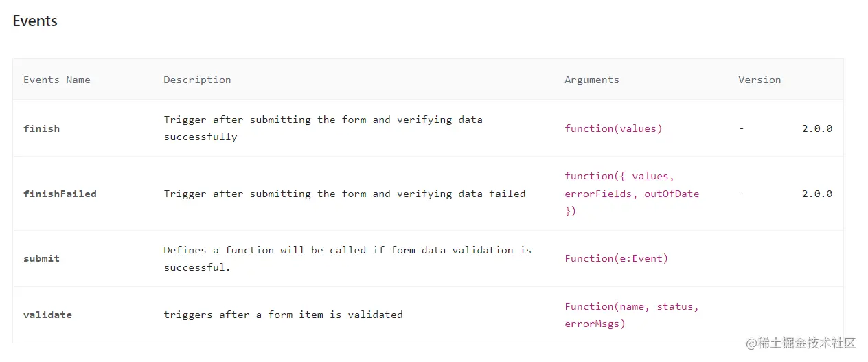The width and height of the screenshot is (868, 362).
Task: Select the submit event name
Action: pyautogui.click(x=41, y=258)
